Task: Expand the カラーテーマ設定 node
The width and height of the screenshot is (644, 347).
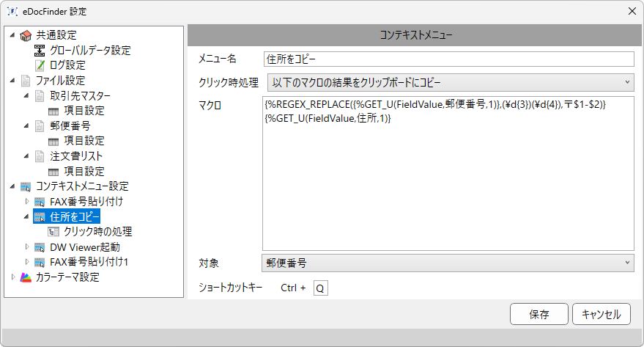Action: (x=13, y=277)
